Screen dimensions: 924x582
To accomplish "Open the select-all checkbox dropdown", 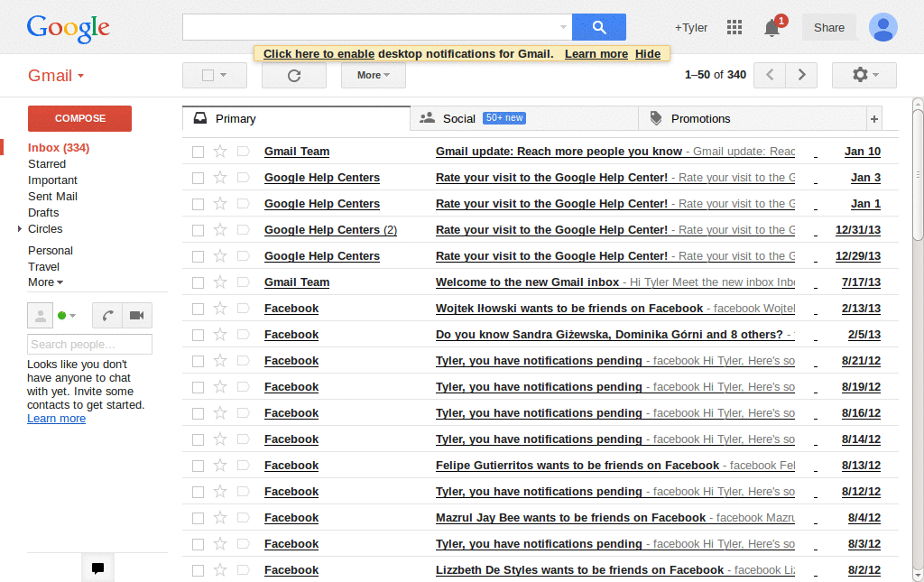I will coord(224,76).
